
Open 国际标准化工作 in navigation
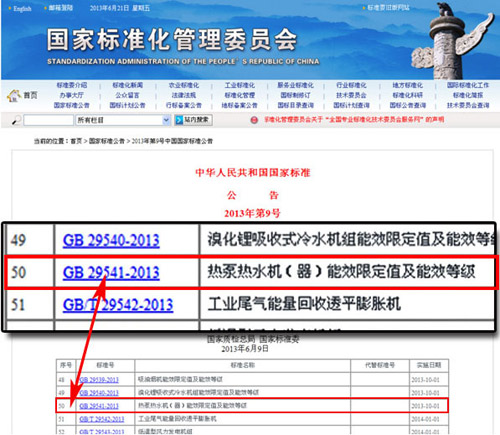tap(468, 85)
